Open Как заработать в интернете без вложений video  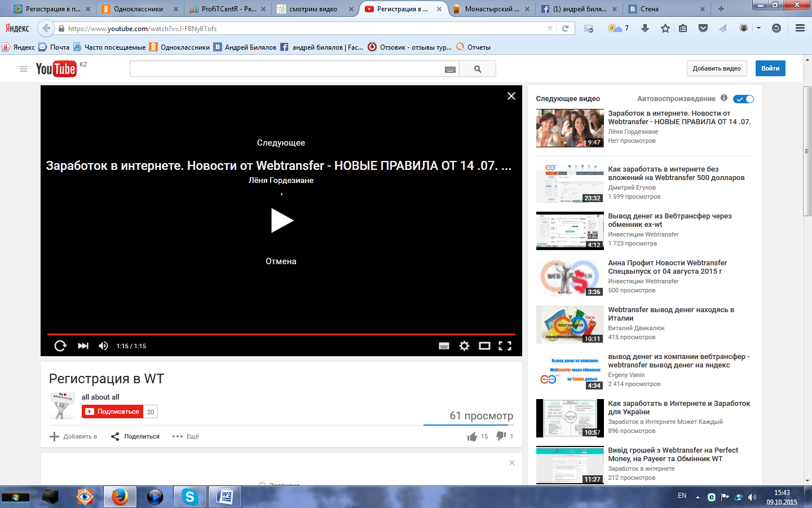click(676, 173)
